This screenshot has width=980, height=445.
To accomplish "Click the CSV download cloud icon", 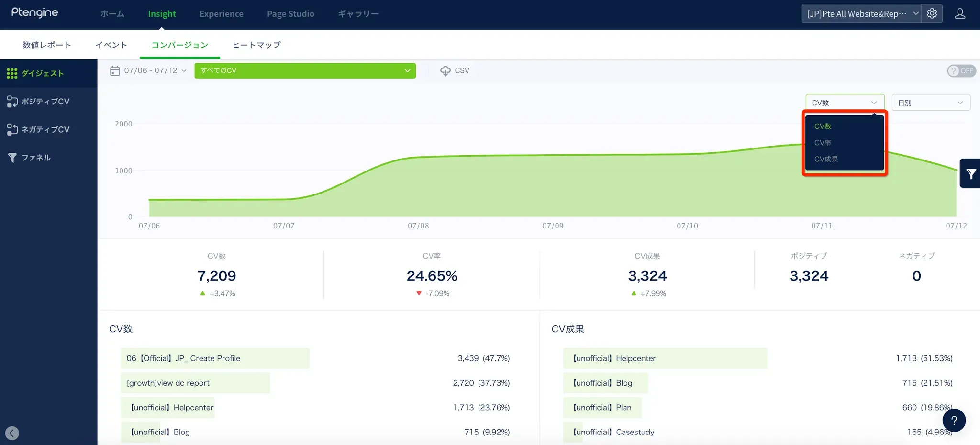I will click(445, 71).
